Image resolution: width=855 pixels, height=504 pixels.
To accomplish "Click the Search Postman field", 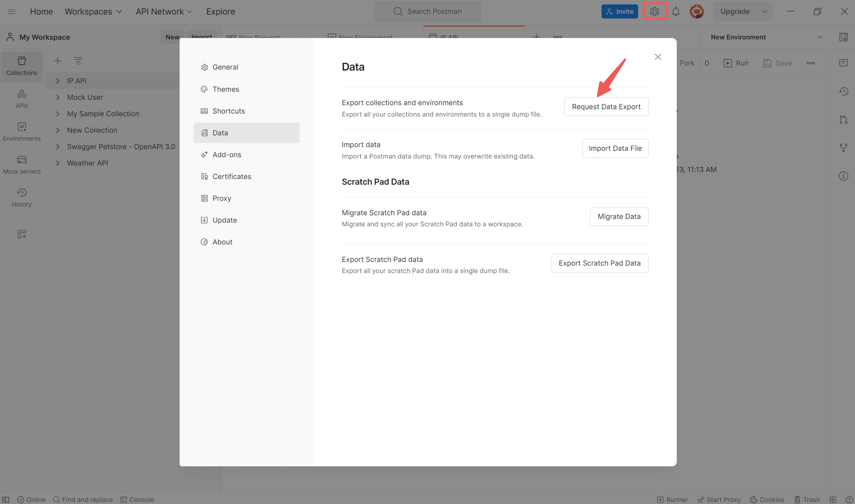I will pyautogui.click(x=427, y=12).
